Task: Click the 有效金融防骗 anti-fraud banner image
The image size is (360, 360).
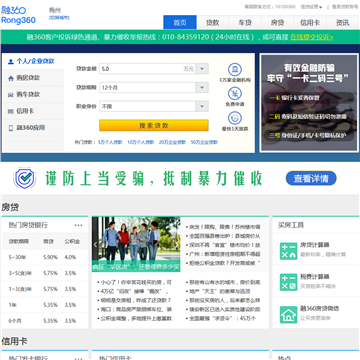Action: click(309, 103)
